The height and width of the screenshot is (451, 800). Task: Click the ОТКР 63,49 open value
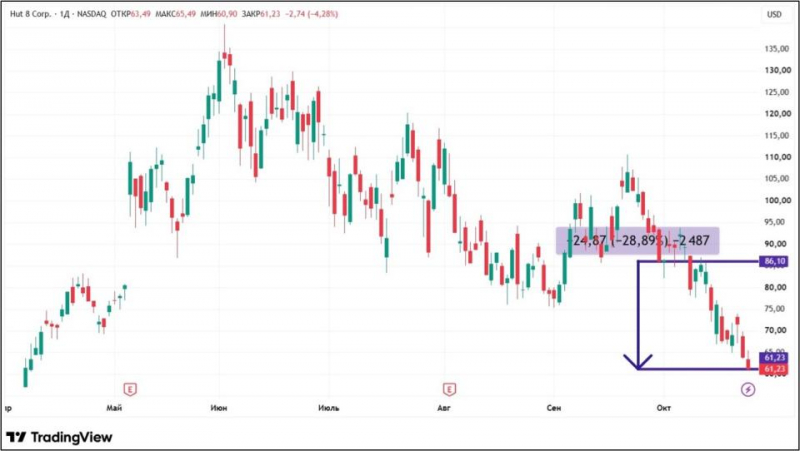[131, 14]
